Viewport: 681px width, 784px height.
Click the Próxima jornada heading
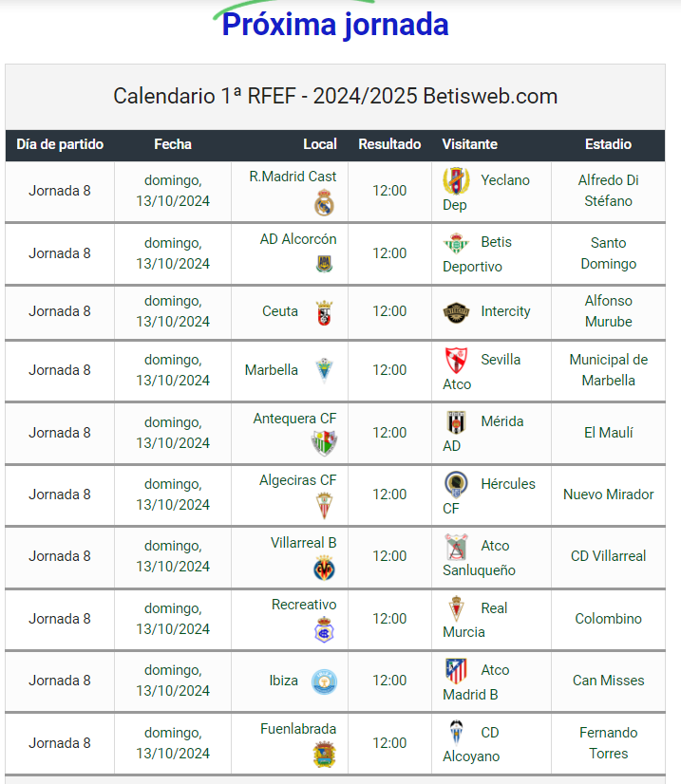pyautogui.click(x=335, y=25)
